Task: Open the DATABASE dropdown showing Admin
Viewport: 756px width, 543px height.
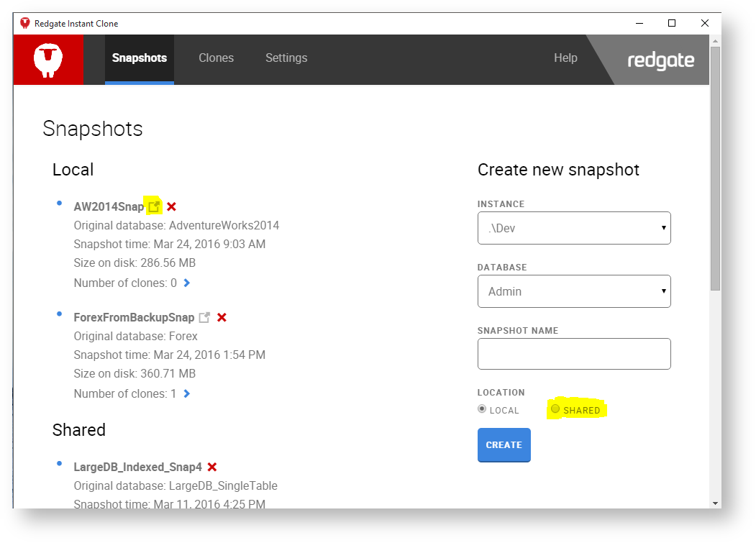Action: (x=574, y=291)
